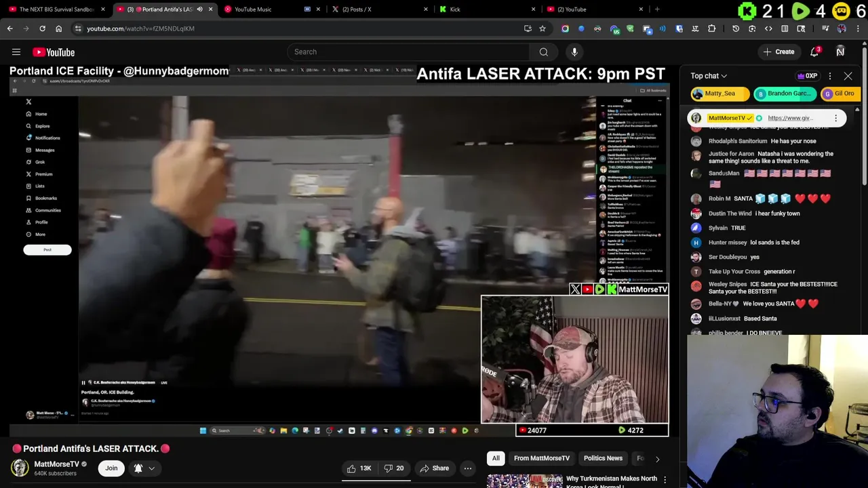Close the Top chat panel

pos(848,76)
